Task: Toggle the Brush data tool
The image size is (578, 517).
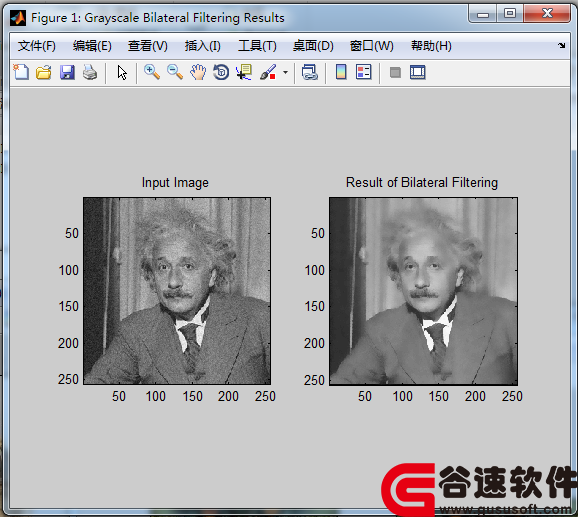Action: click(268, 72)
